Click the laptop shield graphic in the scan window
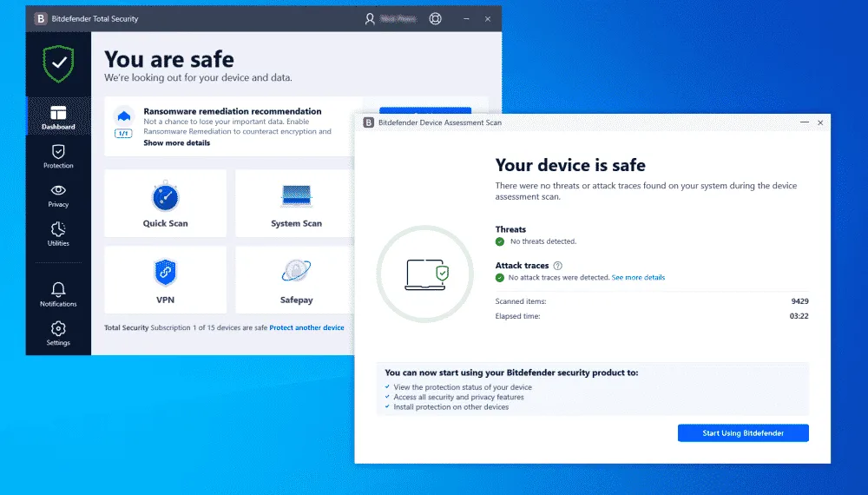This screenshot has width=868, height=495. point(425,274)
